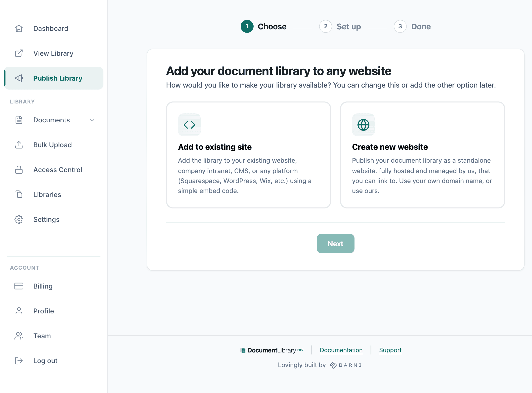Click the Publish Library megaphone icon

(19, 78)
